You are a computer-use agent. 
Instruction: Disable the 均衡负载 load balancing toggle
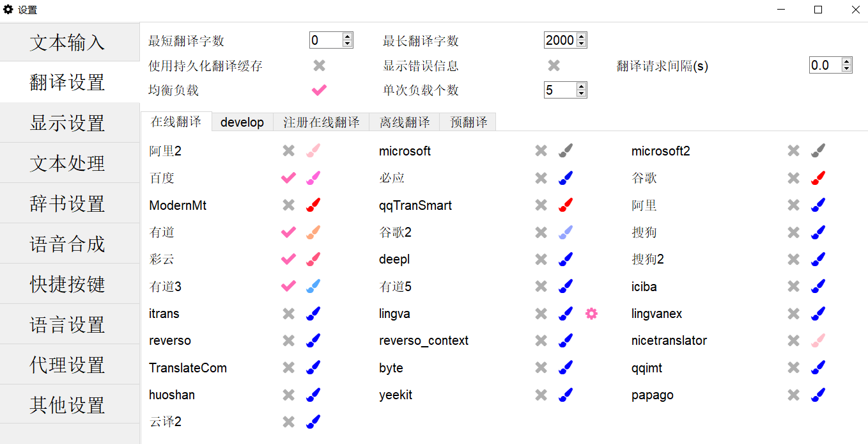319,90
